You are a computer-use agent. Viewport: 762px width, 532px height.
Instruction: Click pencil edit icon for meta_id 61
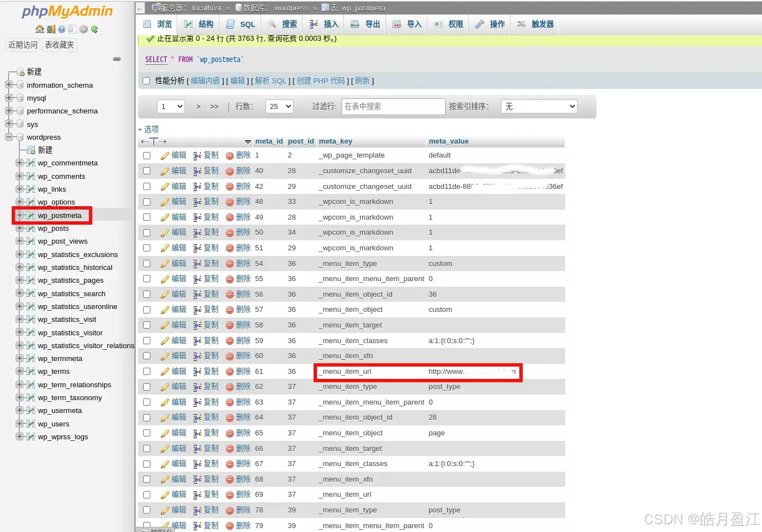[x=165, y=372]
